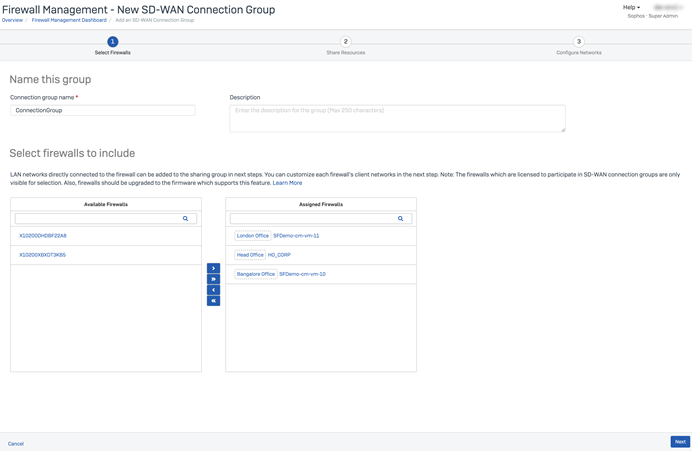The image size is (692, 451).
Task: Click the search icon in Available Firewalls
Action: (185, 218)
